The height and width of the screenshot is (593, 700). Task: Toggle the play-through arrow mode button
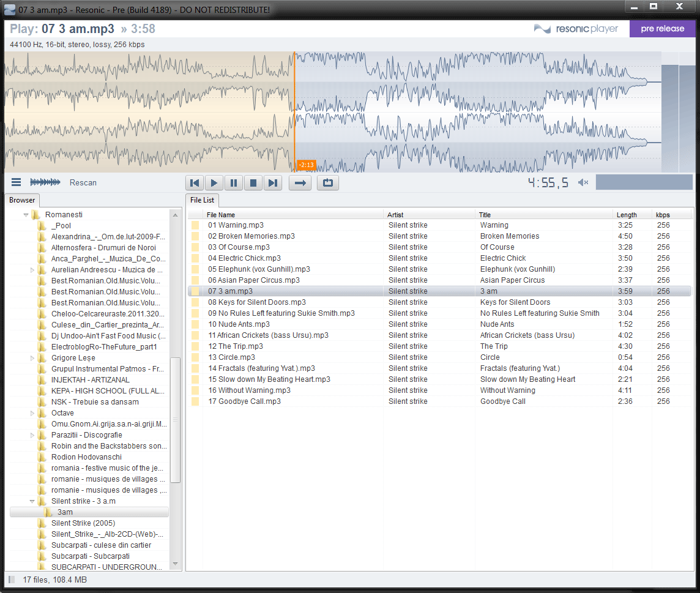click(x=300, y=182)
